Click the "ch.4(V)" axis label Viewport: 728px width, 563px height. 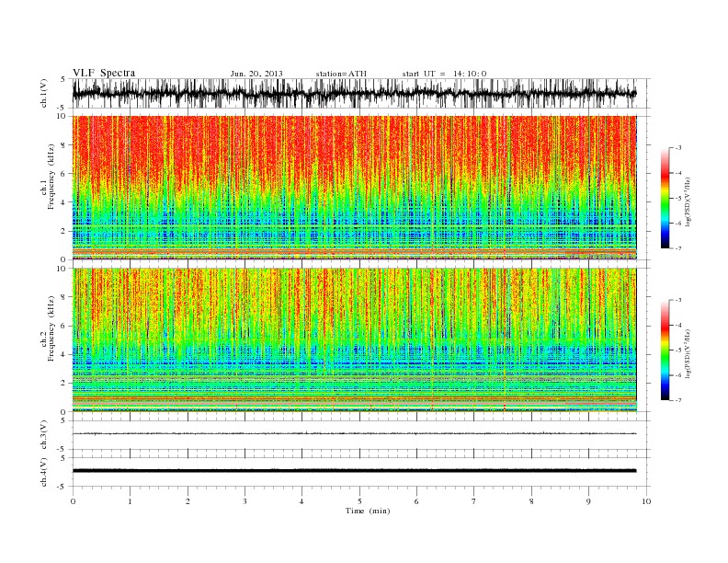(44, 472)
